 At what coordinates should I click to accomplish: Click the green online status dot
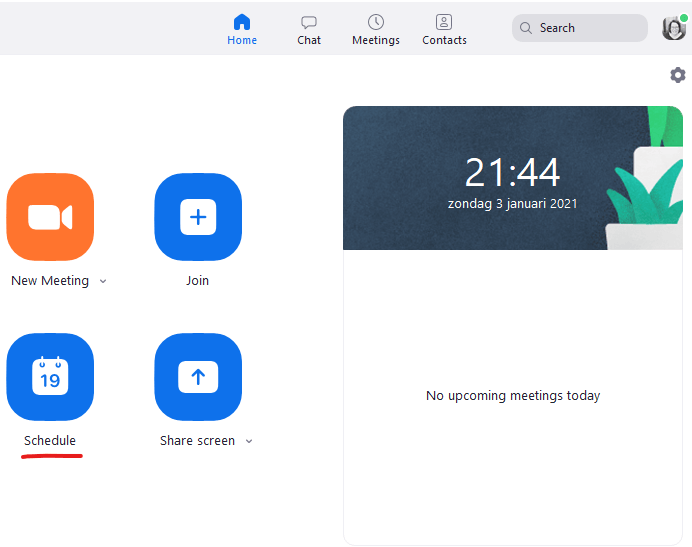tap(683, 18)
